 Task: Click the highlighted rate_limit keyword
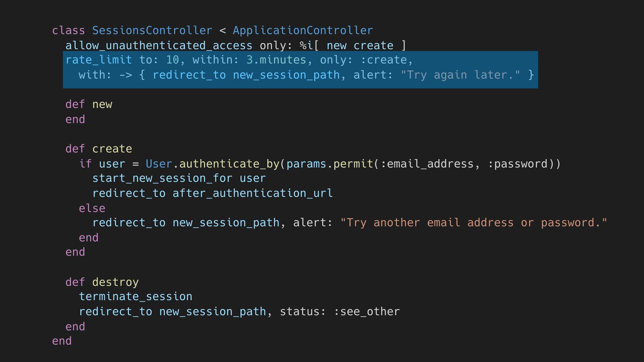pos(99,60)
